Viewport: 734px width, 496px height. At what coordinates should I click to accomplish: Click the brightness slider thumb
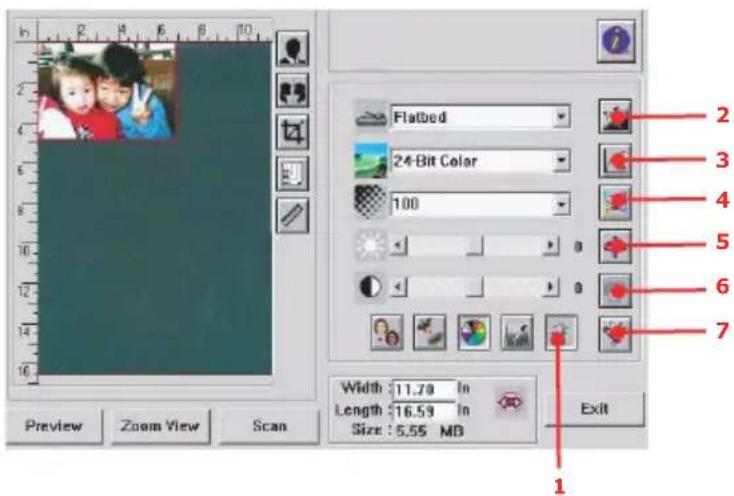point(475,245)
